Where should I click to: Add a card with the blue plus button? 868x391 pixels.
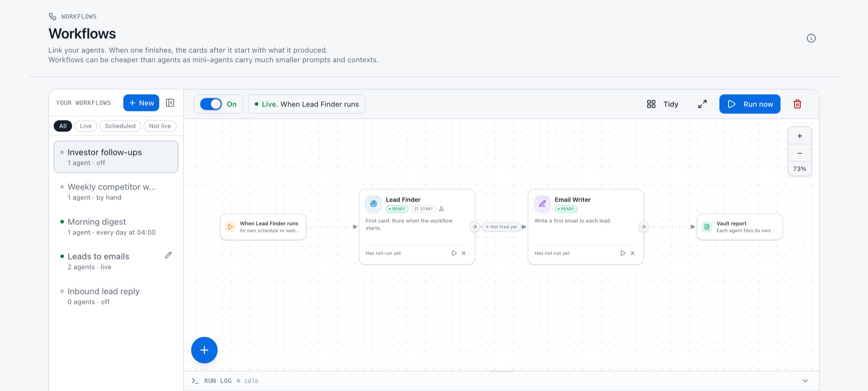pos(204,350)
